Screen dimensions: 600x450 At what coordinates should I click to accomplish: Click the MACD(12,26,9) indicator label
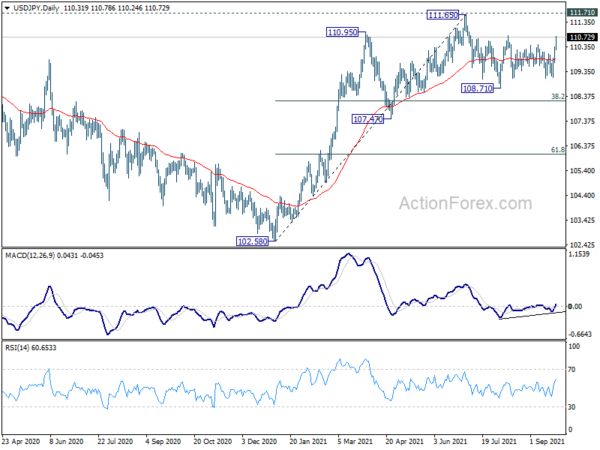pyautogui.click(x=30, y=255)
